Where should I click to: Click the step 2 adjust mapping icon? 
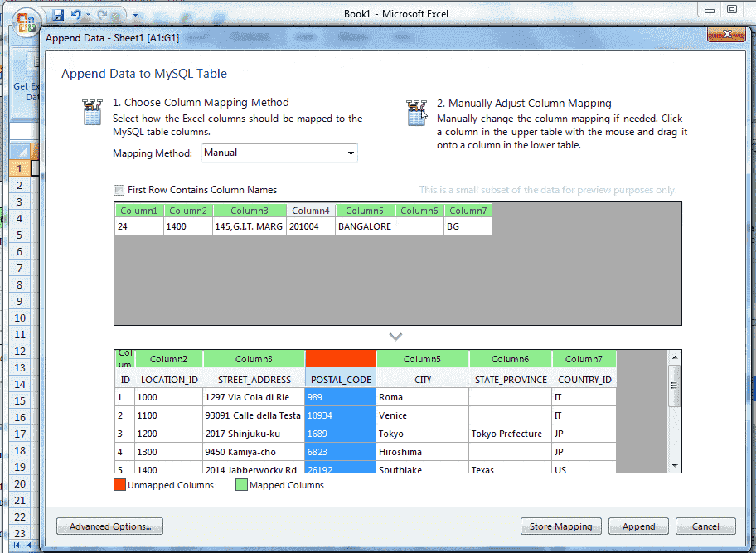tap(415, 114)
